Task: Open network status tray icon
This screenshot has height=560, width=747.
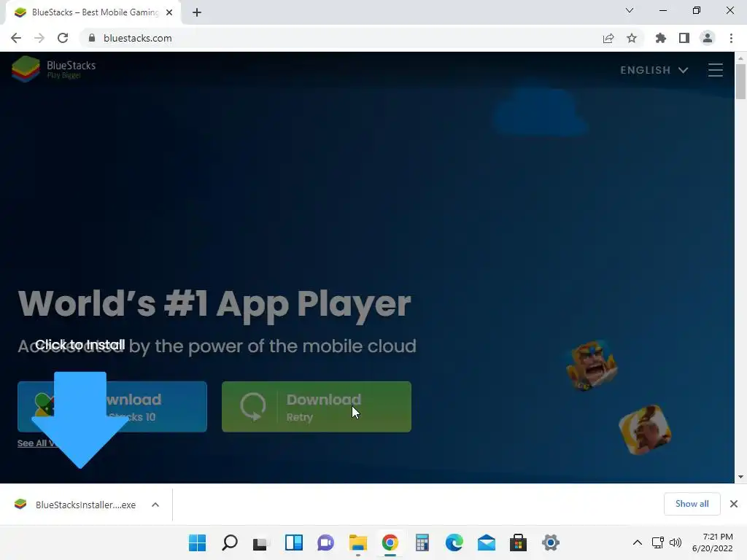Action: tap(658, 542)
